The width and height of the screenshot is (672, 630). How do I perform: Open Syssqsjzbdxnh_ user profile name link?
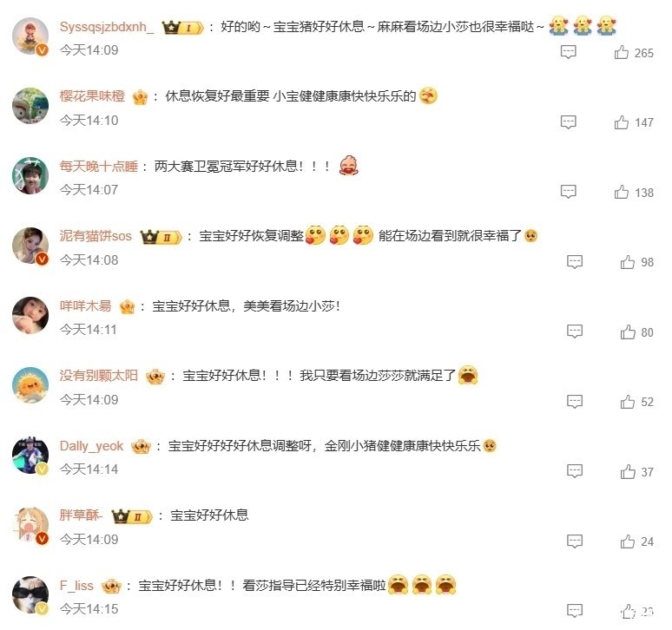(x=107, y=27)
